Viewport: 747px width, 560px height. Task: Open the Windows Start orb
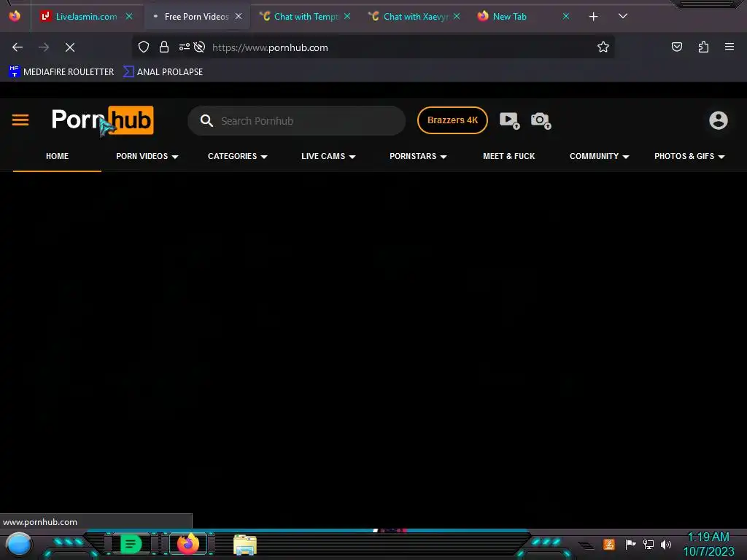tap(19, 544)
